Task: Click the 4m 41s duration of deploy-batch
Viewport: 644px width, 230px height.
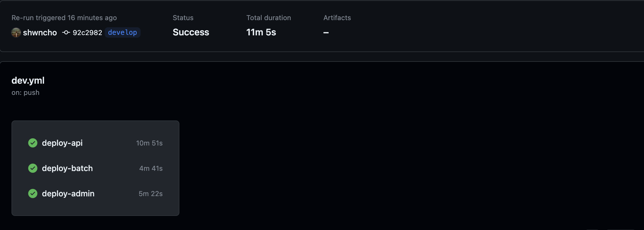Action: (x=151, y=168)
